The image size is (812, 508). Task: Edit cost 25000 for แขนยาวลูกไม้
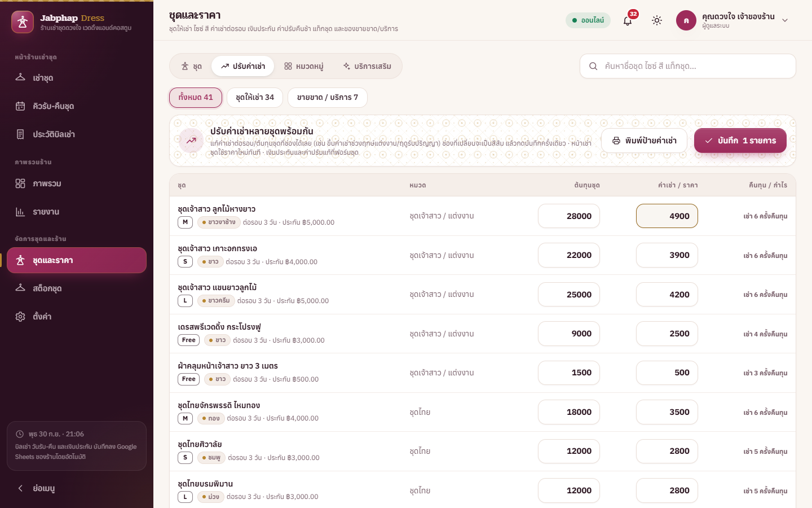pyautogui.click(x=569, y=295)
